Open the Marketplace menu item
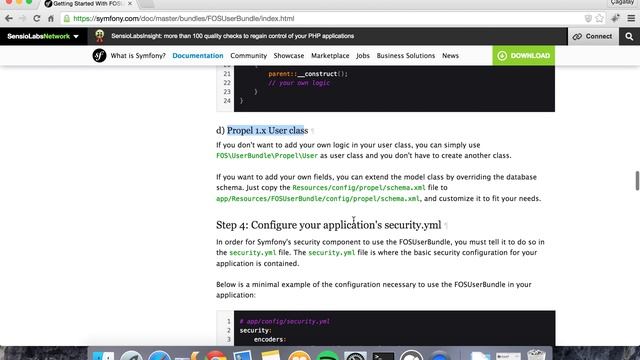This screenshot has height=360, width=640. point(330,56)
